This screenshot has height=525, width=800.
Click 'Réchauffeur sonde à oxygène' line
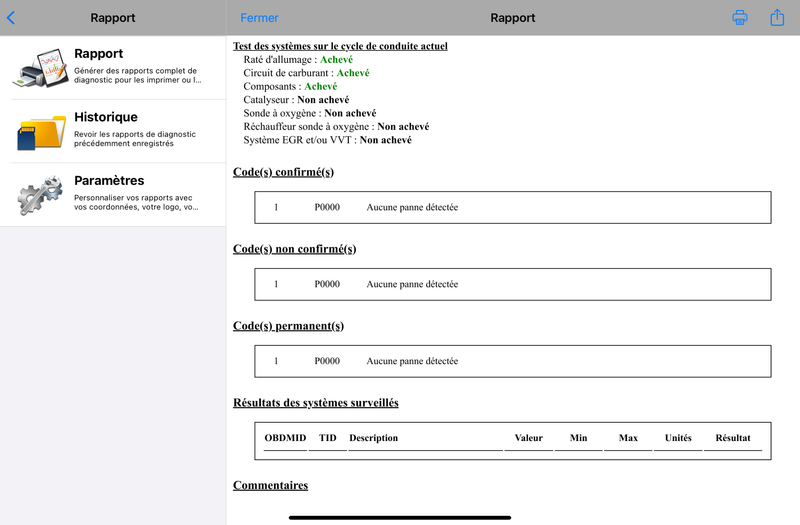(336, 127)
